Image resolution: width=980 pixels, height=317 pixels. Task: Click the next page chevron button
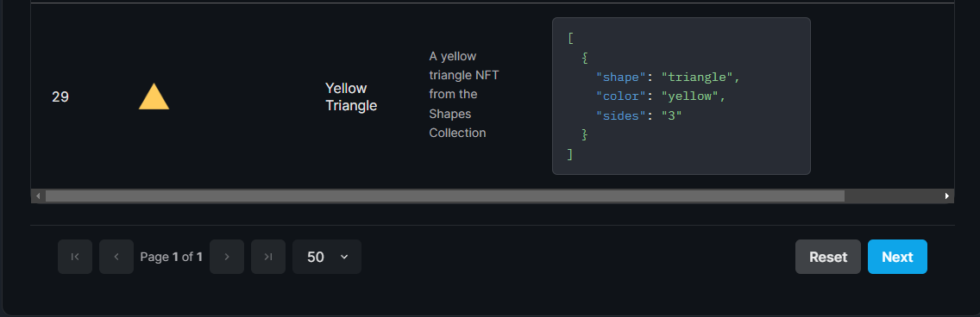227,257
